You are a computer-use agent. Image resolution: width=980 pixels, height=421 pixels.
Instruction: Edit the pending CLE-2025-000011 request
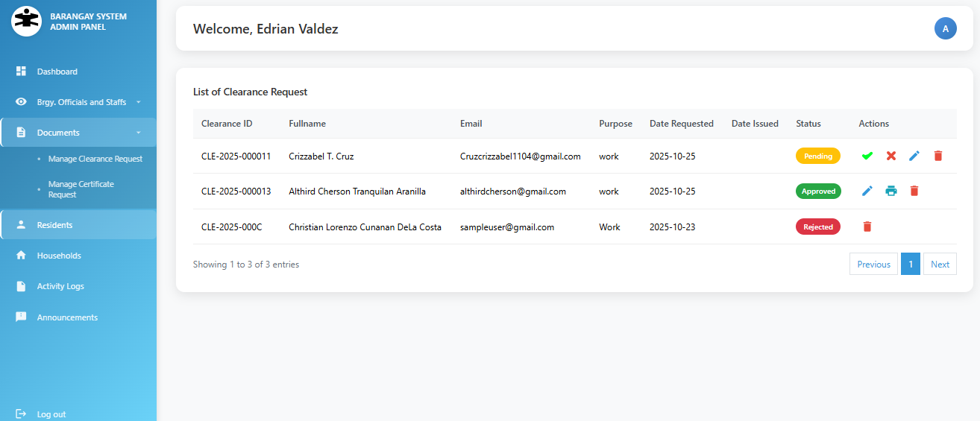point(914,156)
